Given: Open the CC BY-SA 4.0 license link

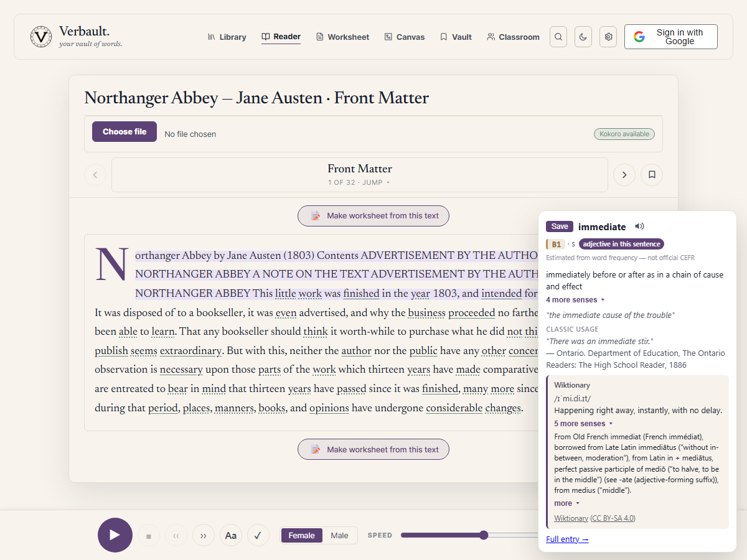Looking at the screenshot, I should pyautogui.click(x=613, y=518).
